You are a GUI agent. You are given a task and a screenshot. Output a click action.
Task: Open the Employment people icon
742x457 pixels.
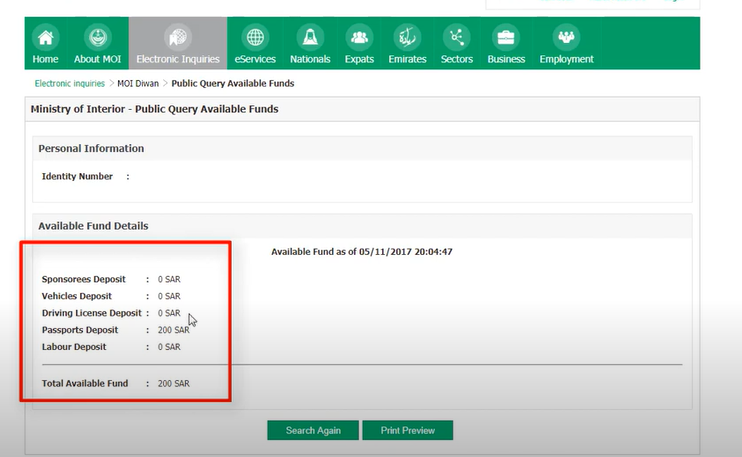point(566,37)
